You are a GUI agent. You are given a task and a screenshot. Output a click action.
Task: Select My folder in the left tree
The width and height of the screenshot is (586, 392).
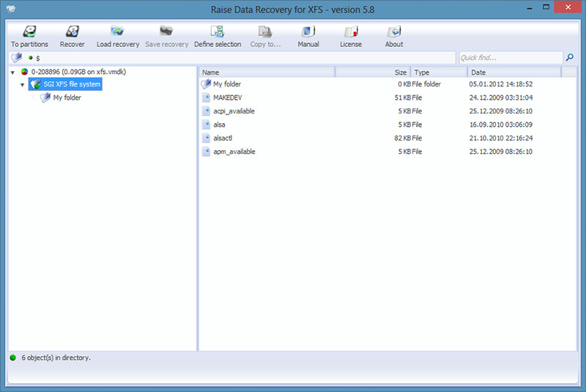click(x=67, y=97)
